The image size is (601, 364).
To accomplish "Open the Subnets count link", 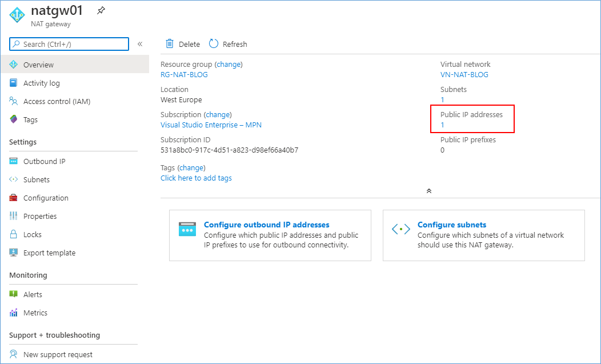I will 442,100.
